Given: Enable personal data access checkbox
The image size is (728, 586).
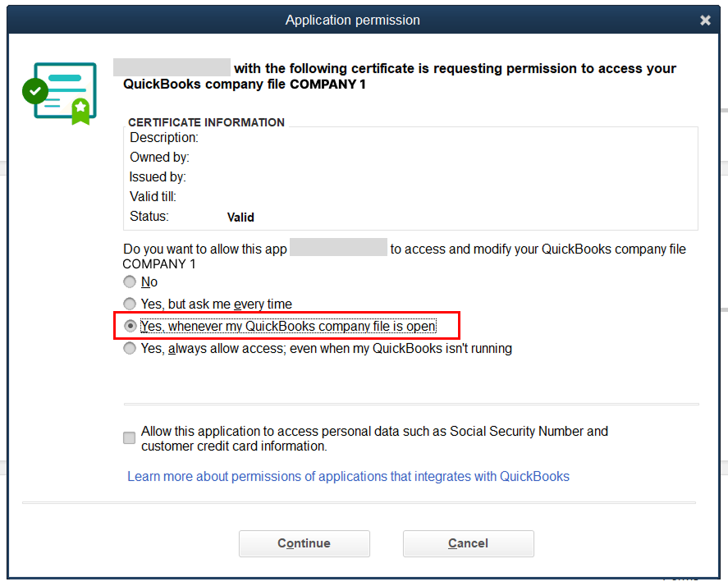Looking at the screenshot, I should [x=129, y=438].
